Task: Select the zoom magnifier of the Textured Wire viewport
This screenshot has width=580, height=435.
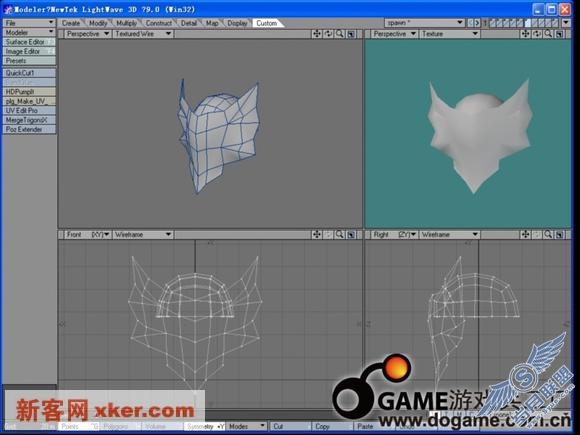Action: tap(340, 34)
